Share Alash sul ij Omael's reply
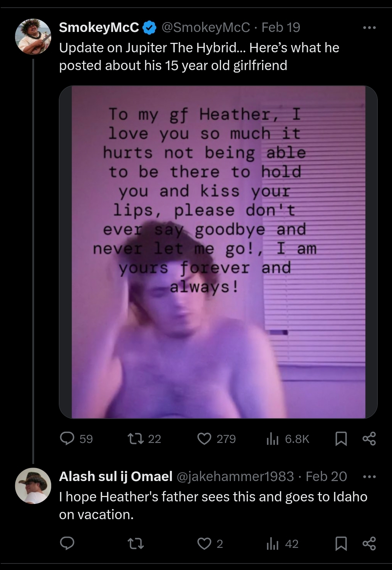This screenshot has width=392, height=570. click(x=369, y=543)
